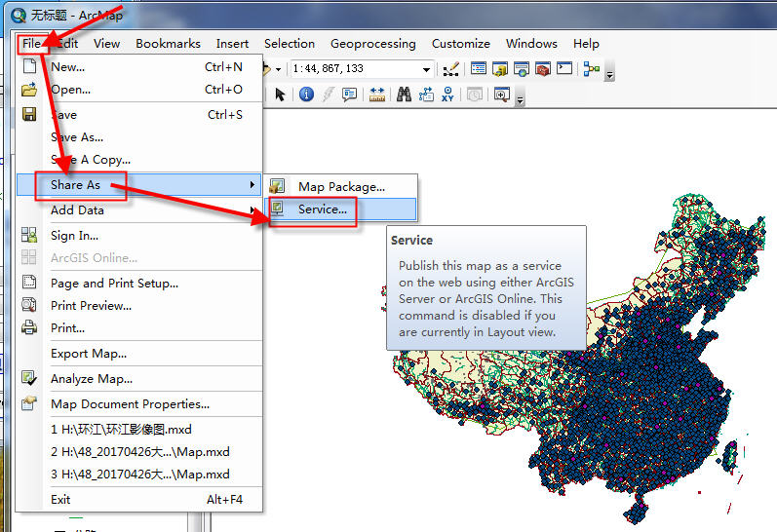Open the Add Data submenu entry
The image size is (777, 532).
tap(139, 210)
